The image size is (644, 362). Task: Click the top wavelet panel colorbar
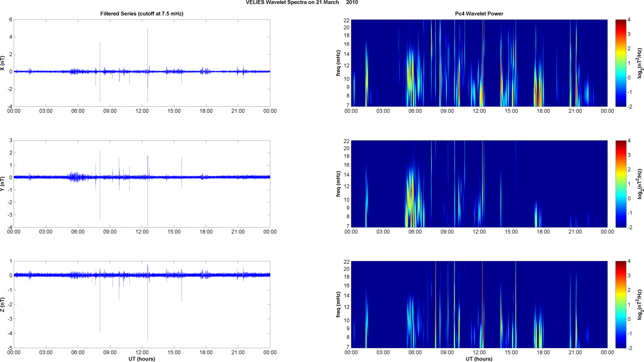click(x=621, y=63)
